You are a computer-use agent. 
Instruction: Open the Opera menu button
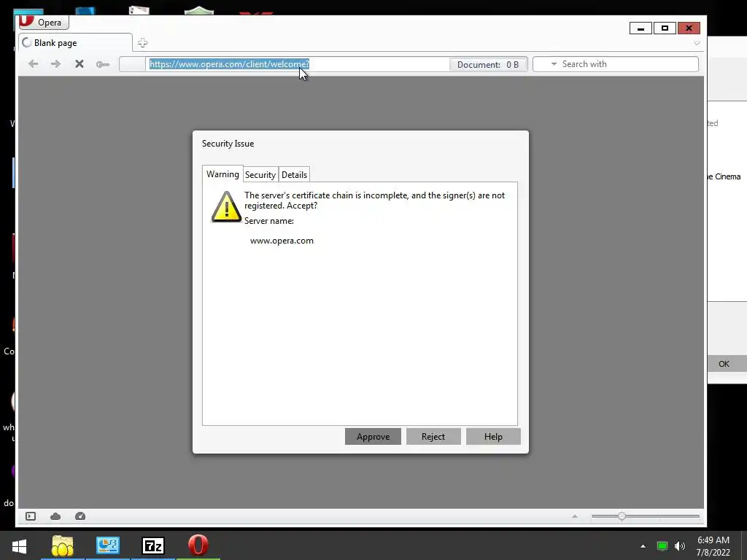coord(44,23)
